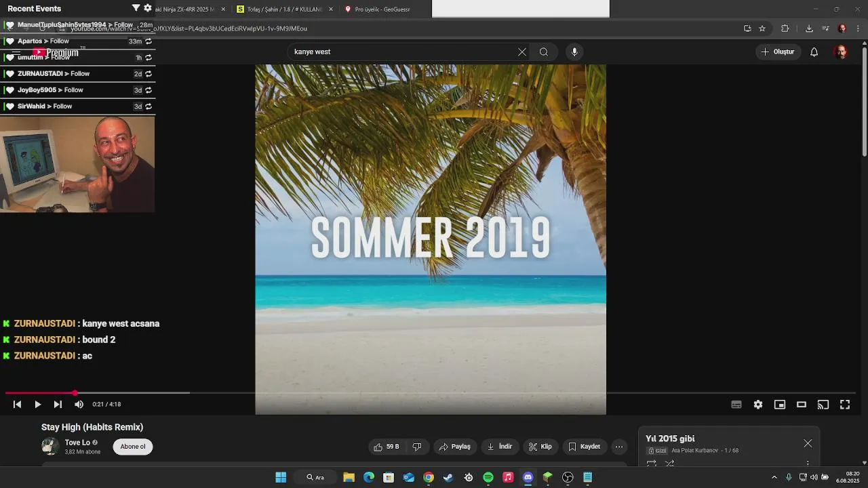Toggle subtitles in the video player

tap(736, 405)
